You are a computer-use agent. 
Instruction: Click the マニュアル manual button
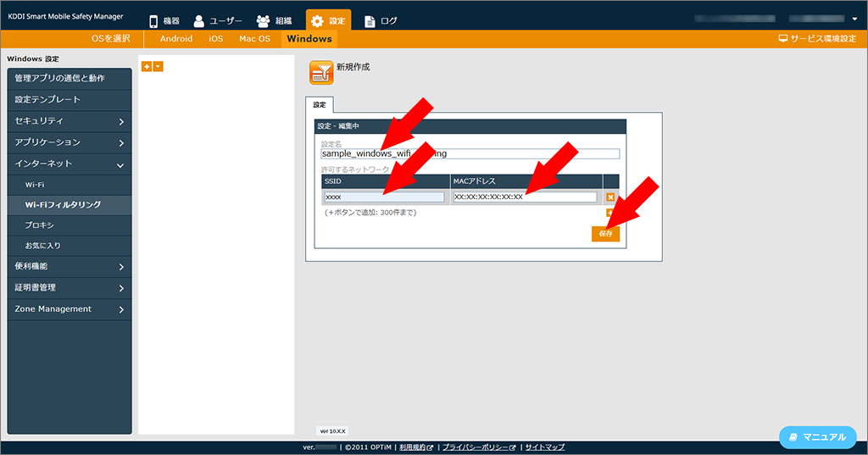tap(818, 437)
